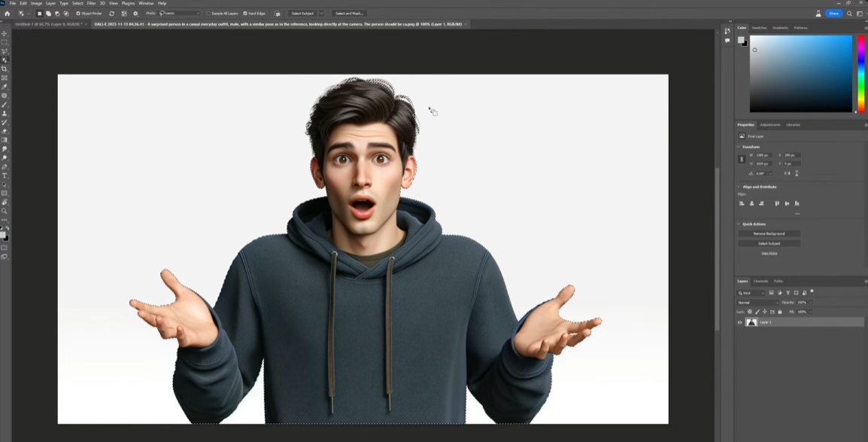Toggle type layer filter in Layers panel
Image resolution: width=868 pixels, height=442 pixels.
788,292
